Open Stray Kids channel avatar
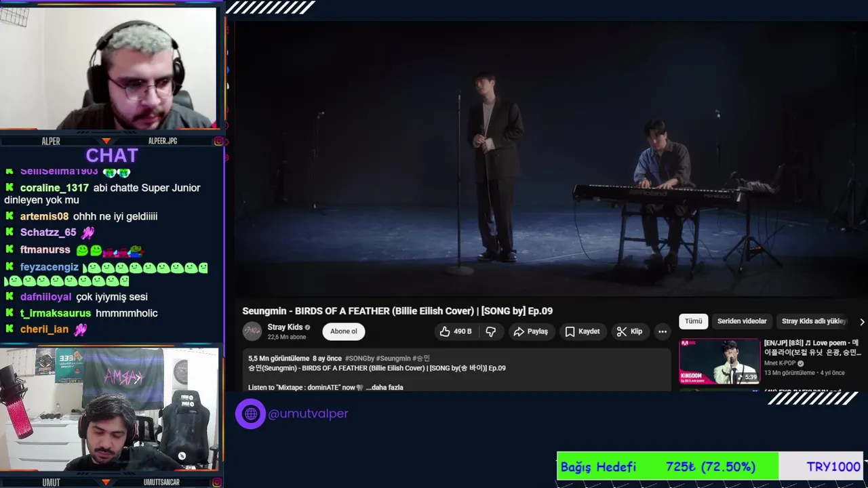 tap(252, 331)
